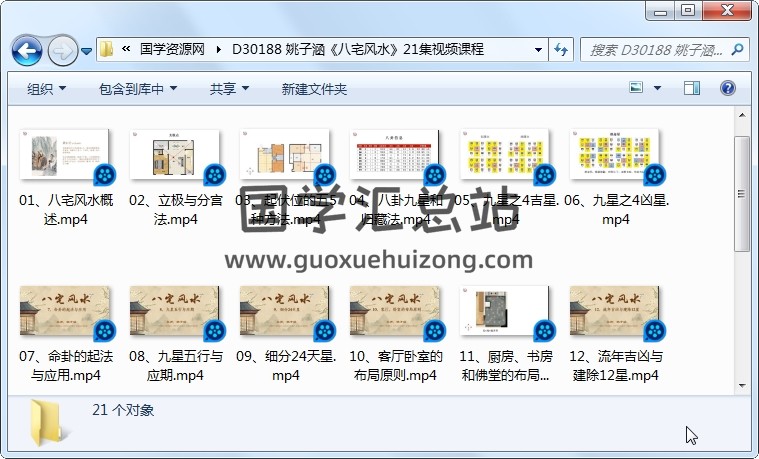Select the D30188 姚子涵 folder breadcrumb
Viewport: 759px width, 459px height.
(358, 49)
